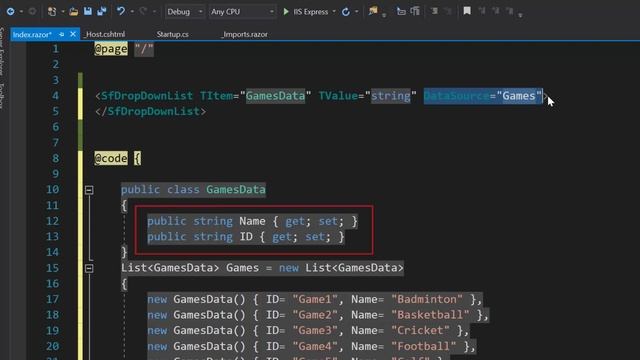
Task: Open the New Project dropdown arrow
Action: coord(62,11)
